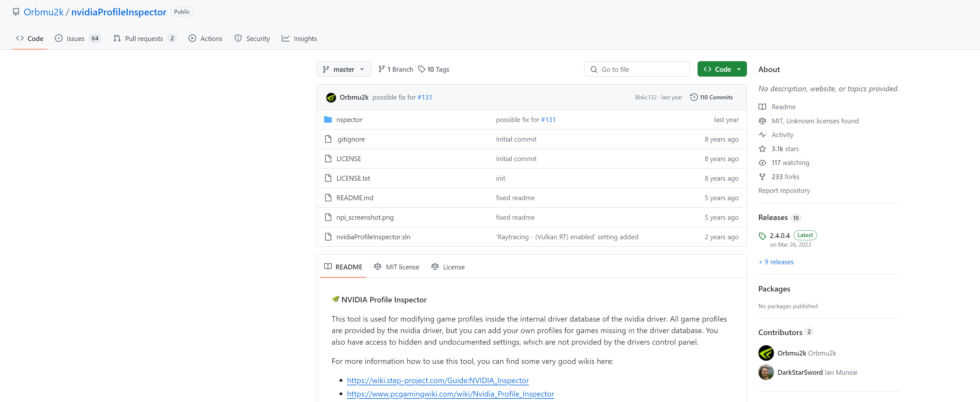This screenshot has height=402, width=980.
Task: Click the star icon beside 3.1k stars
Action: [762, 149]
